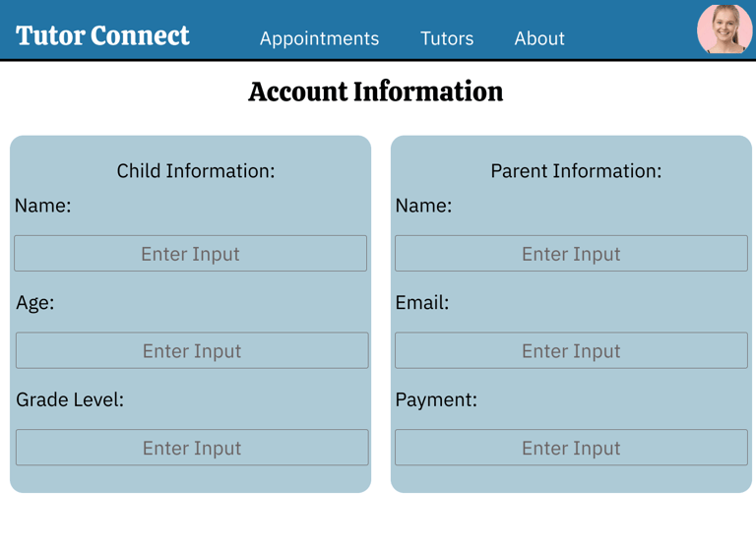This screenshot has height=548, width=756.
Task: Click the parent Email input field
Action: point(571,351)
